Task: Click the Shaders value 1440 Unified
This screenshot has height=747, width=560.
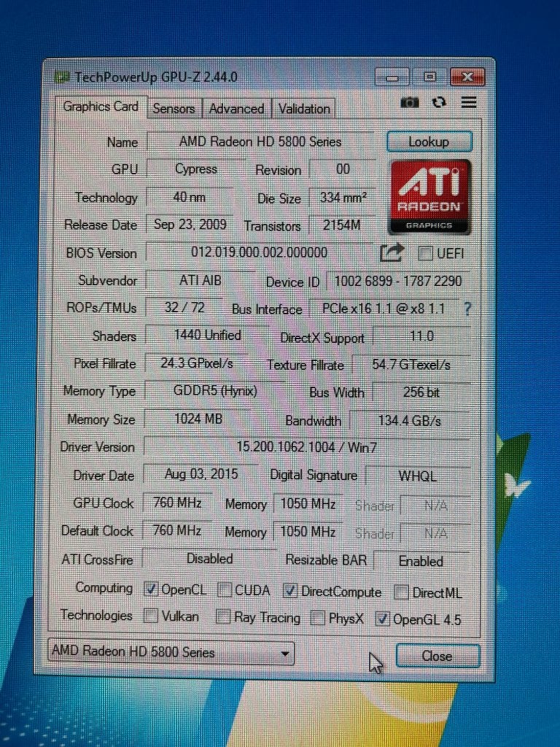Action: (207, 336)
